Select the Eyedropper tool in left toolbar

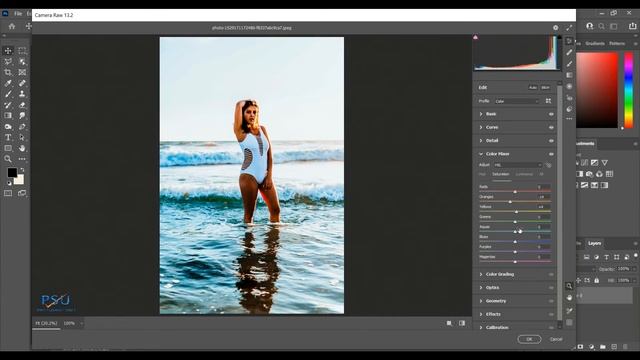8,83
